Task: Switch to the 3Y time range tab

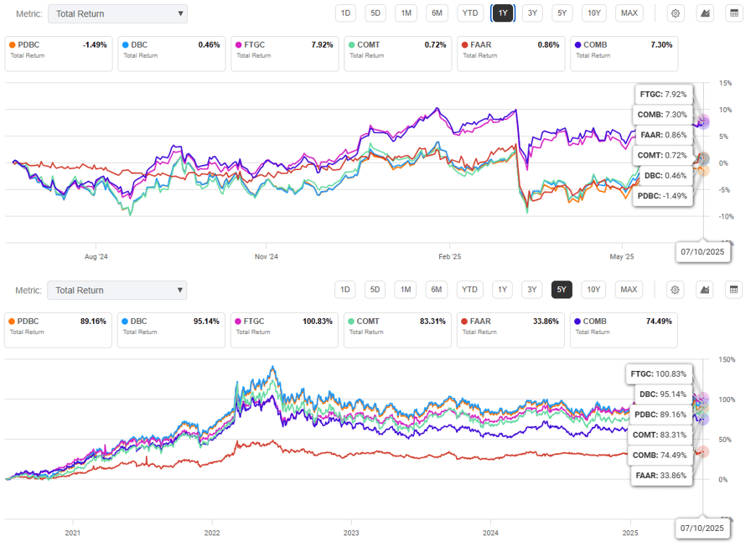Action: point(531,13)
